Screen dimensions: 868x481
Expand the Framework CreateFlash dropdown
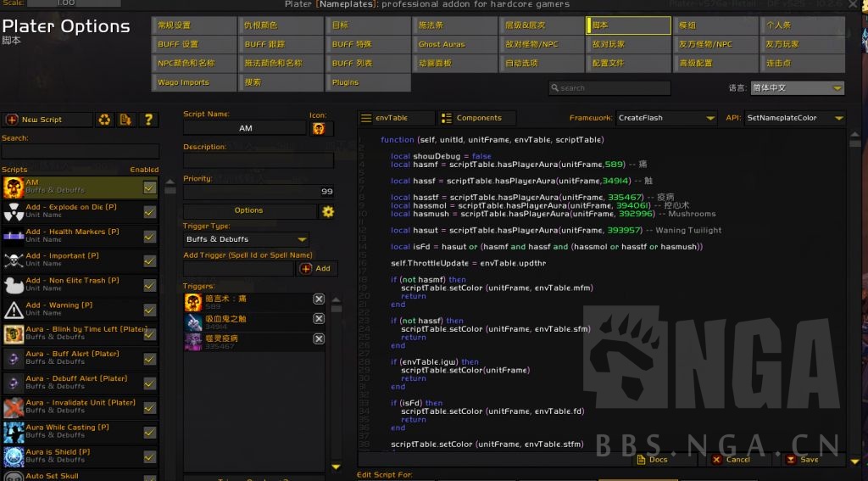(665, 118)
